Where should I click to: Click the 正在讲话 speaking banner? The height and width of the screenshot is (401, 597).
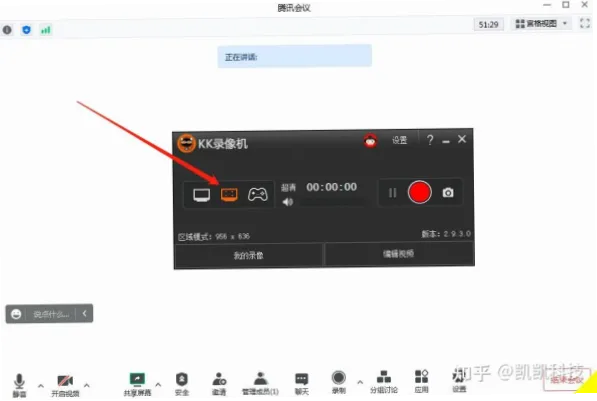click(294, 56)
